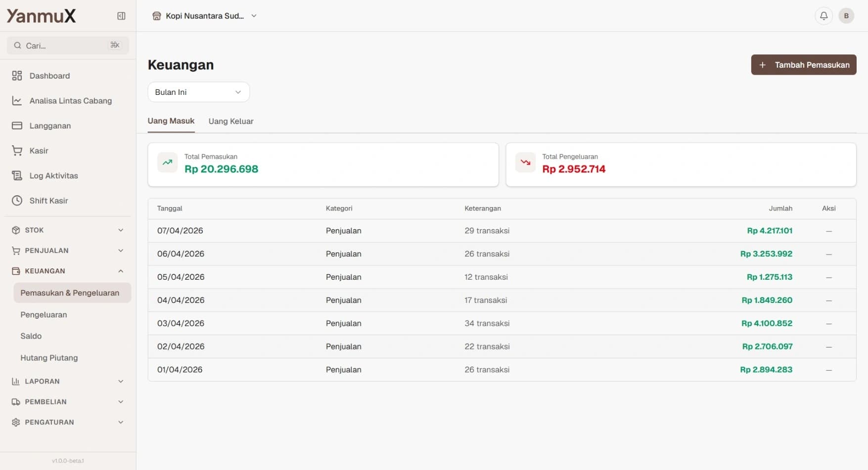868x470 pixels.
Task: Open Shift Kasir via the clock icon
Action: point(17,201)
